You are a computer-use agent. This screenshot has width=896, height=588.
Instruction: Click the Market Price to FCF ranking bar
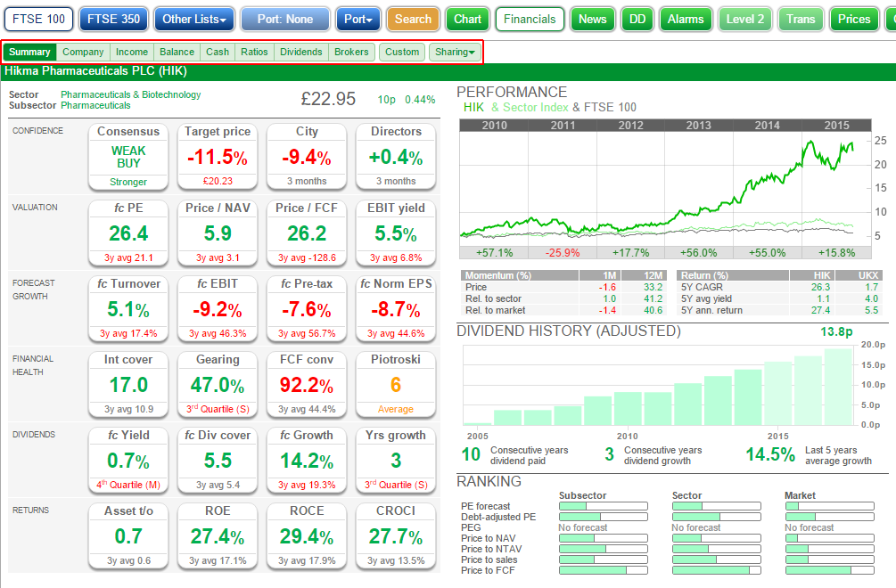pos(830,570)
